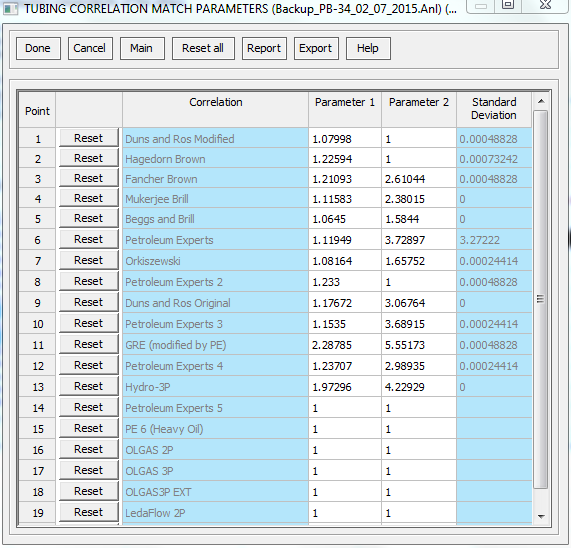Reset the Mukerjee Brill correlation
This screenshot has height=548, width=571.
[89, 198]
